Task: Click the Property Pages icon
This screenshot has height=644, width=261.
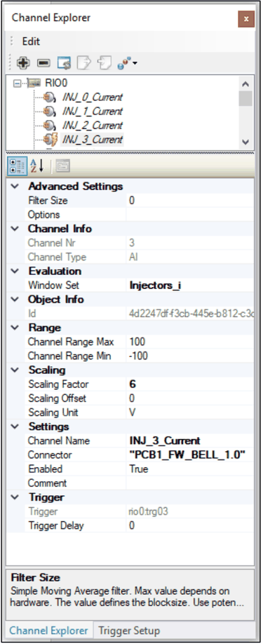Action: pyautogui.click(x=63, y=166)
